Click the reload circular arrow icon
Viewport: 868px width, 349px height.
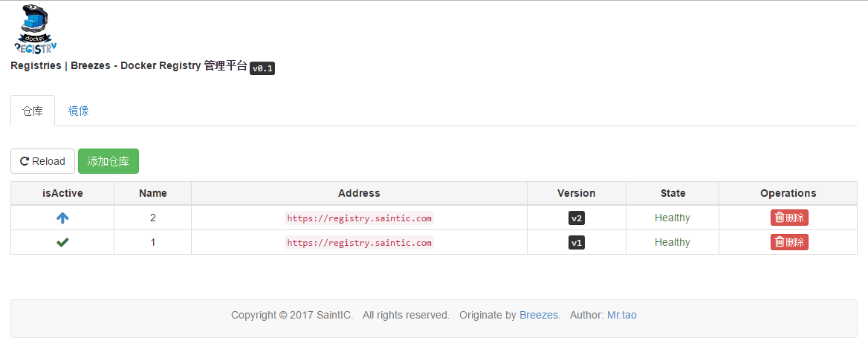25,161
